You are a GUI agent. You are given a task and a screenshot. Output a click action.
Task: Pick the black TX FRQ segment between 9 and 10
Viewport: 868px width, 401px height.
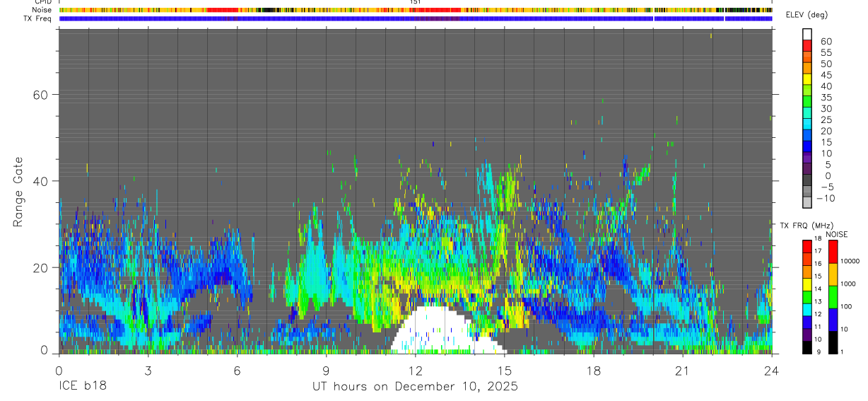pos(807,346)
